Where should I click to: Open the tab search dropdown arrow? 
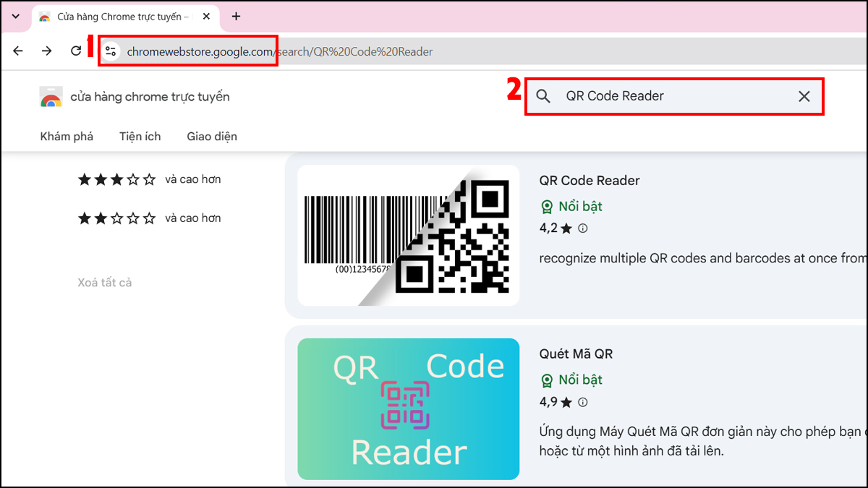pyautogui.click(x=16, y=16)
